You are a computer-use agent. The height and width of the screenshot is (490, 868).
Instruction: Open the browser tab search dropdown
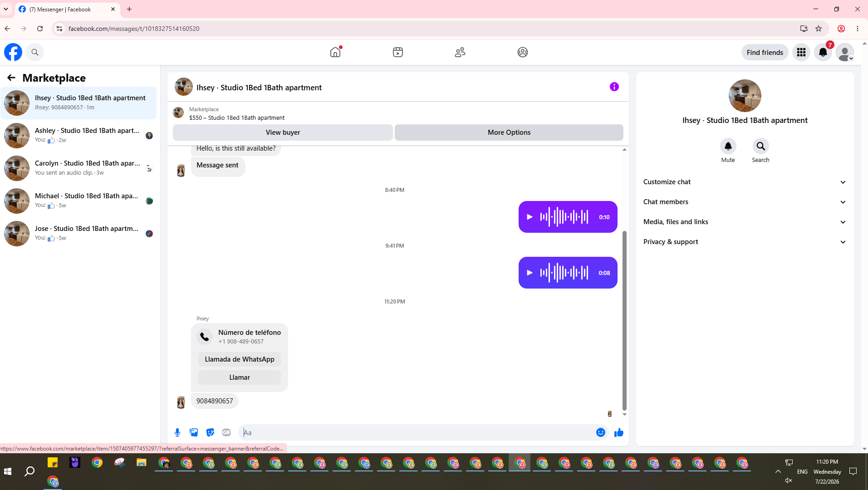[6, 9]
